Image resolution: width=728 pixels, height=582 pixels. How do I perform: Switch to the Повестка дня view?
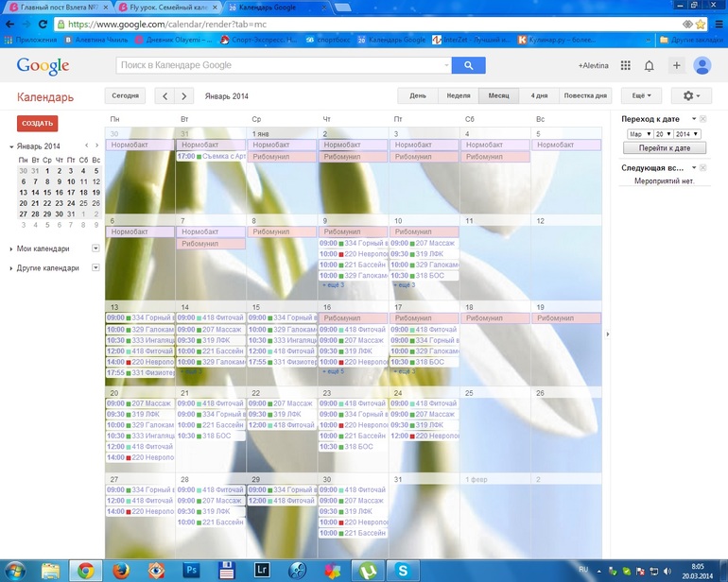tap(585, 95)
